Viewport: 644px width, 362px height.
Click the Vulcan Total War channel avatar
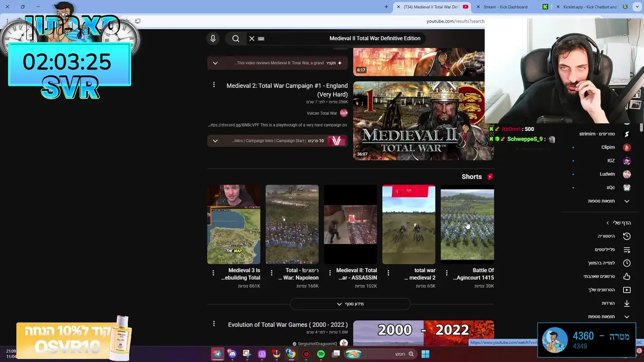(x=344, y=113)
